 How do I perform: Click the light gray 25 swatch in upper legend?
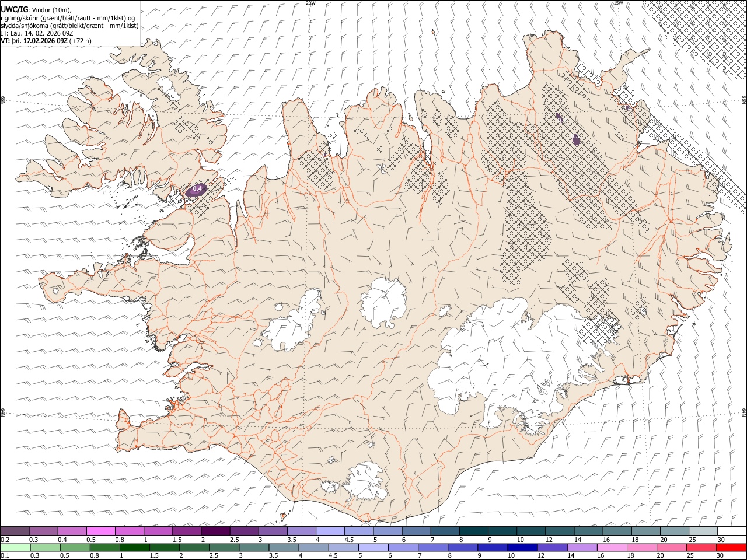(x=703, y=531)
